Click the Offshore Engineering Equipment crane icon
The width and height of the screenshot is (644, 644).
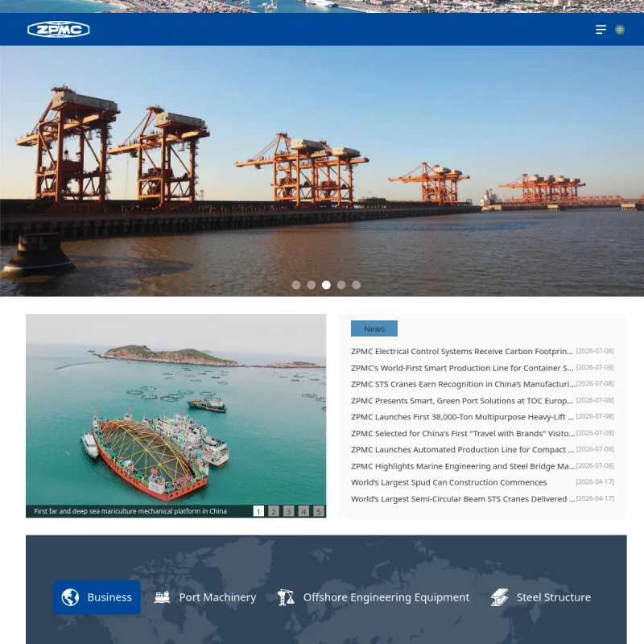tap(286, 597)
